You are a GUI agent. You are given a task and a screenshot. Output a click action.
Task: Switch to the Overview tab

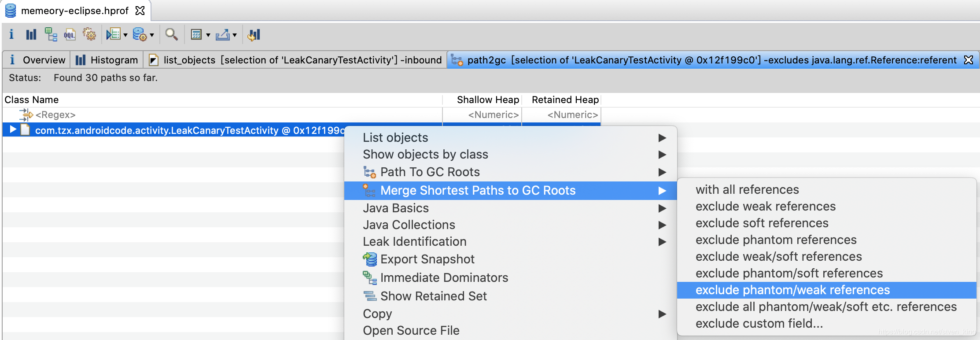[x=37, y=60]
